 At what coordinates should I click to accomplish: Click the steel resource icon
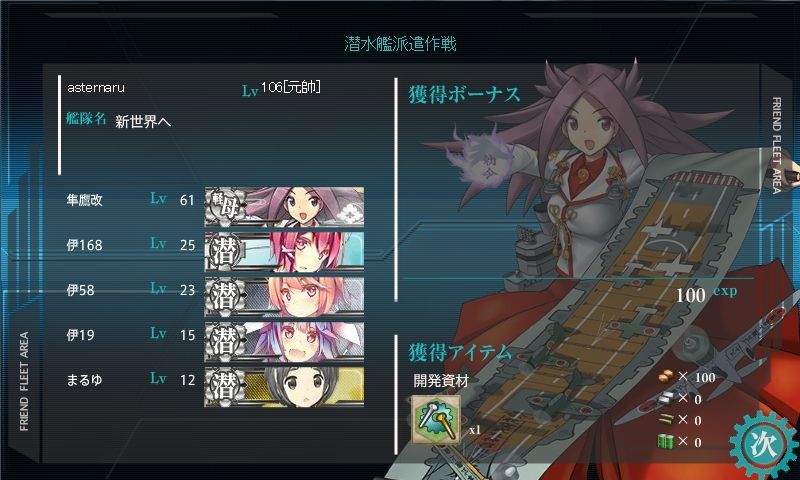(x=666, y=398)
